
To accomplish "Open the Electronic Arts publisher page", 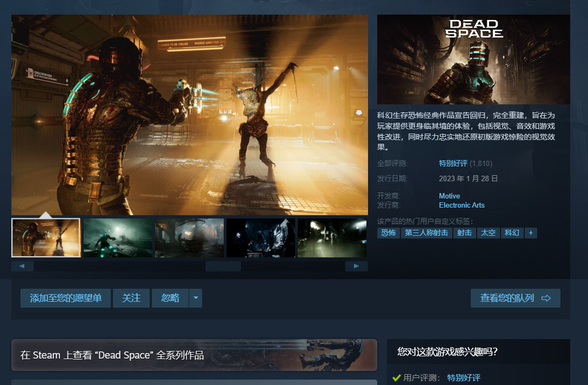I will tap(462, 205).
